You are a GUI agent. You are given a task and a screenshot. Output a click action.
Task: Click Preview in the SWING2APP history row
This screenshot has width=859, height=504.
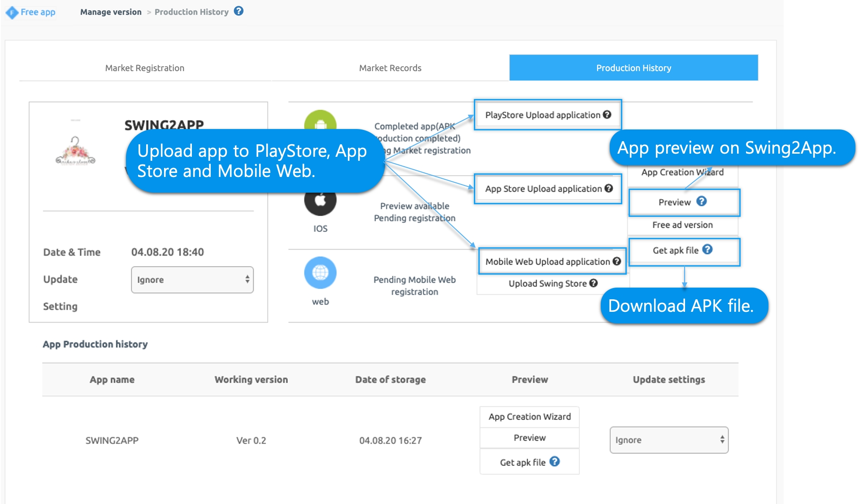click(x=529, y=438)
